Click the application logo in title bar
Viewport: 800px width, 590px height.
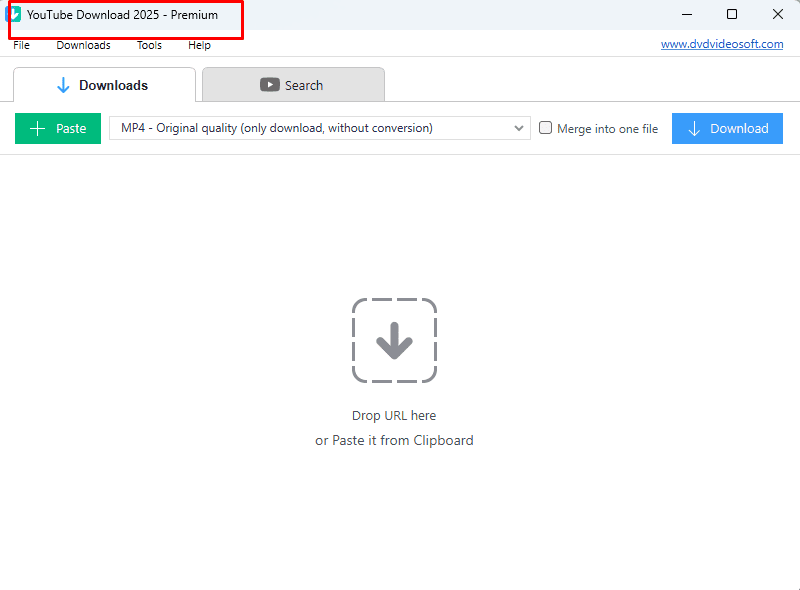pos(13,14)
